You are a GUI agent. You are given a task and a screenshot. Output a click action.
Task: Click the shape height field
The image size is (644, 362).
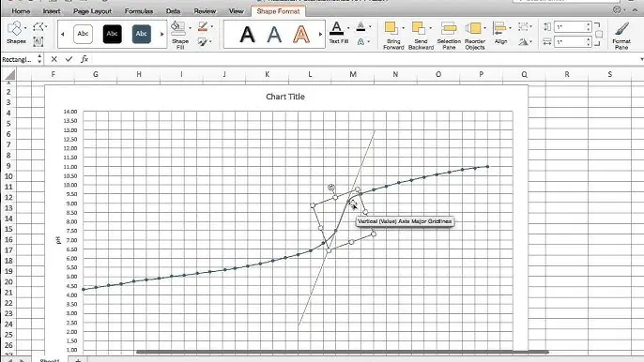coord(571,26)
